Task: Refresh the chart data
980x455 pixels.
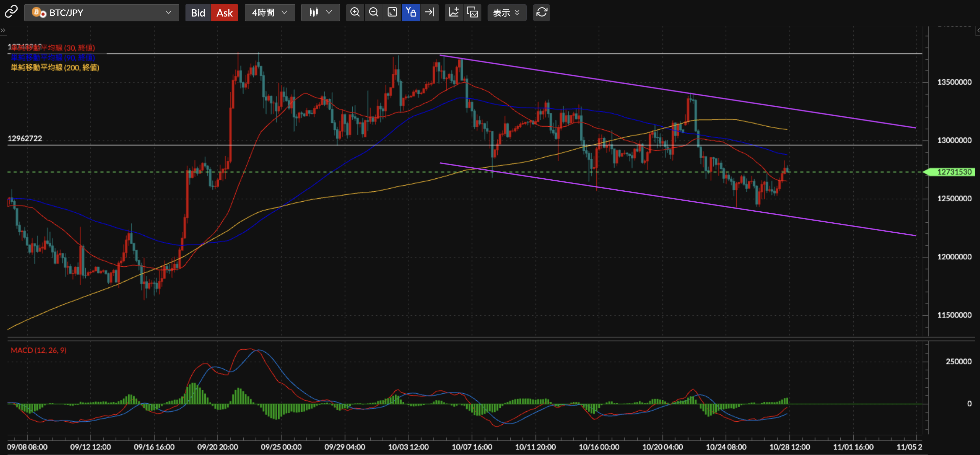Action: pos(542,12)
